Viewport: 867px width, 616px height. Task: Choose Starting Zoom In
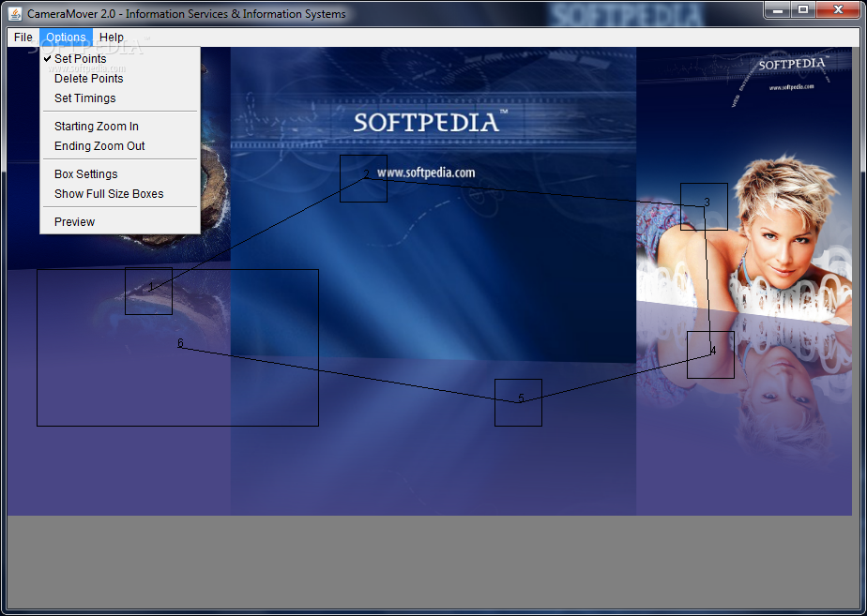tap(120, 127)
